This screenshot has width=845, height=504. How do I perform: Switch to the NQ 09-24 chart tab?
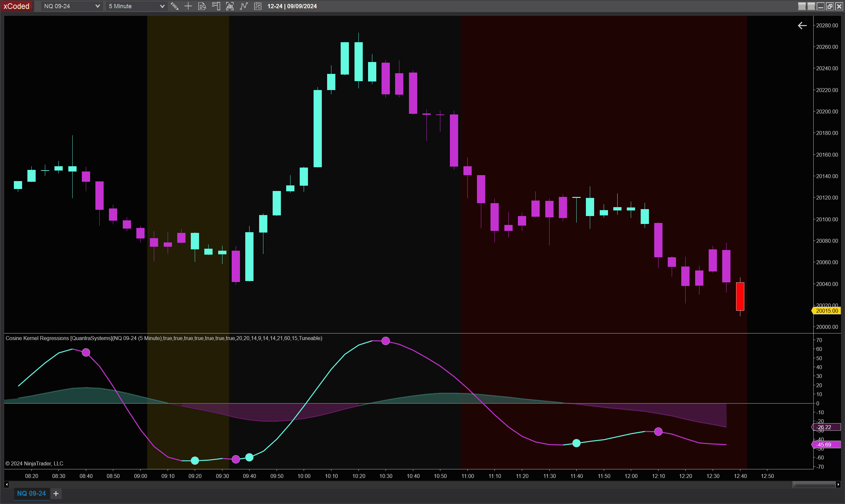(x=32, y=493)
